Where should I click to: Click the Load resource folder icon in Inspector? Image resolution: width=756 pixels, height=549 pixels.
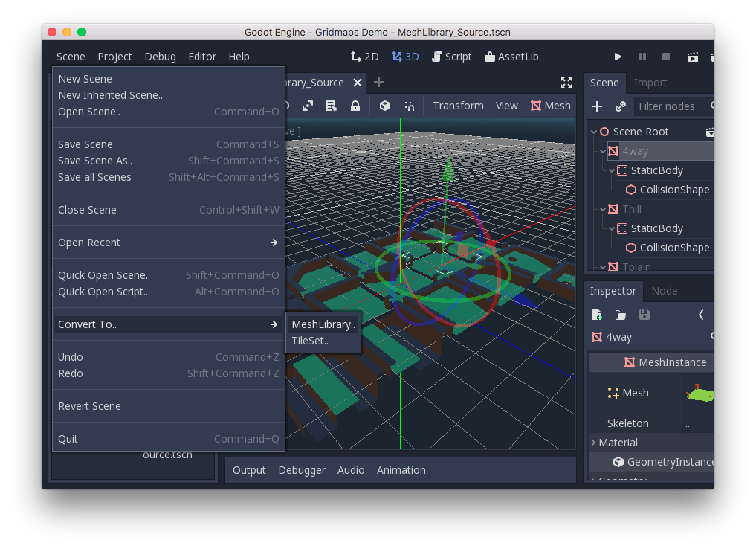[621, 315]
